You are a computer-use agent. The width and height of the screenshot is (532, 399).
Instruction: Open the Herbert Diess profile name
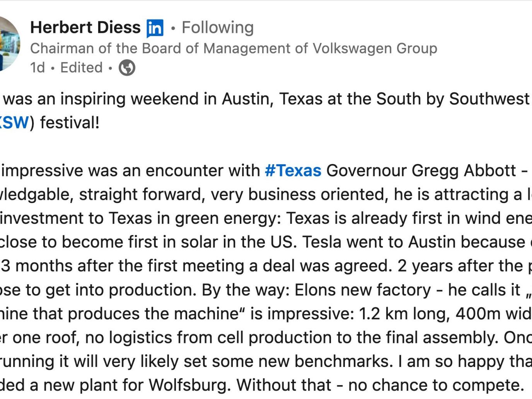pos(85,27)
